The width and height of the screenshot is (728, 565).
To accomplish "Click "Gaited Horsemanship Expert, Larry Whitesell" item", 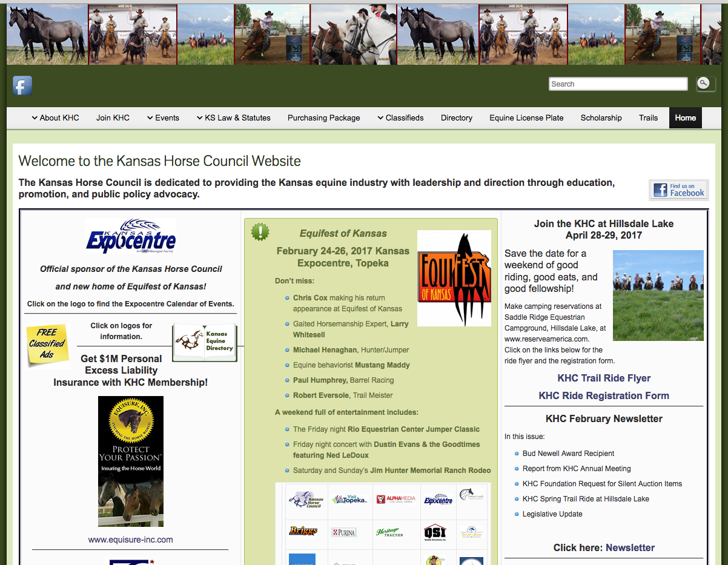I will 351,329.
